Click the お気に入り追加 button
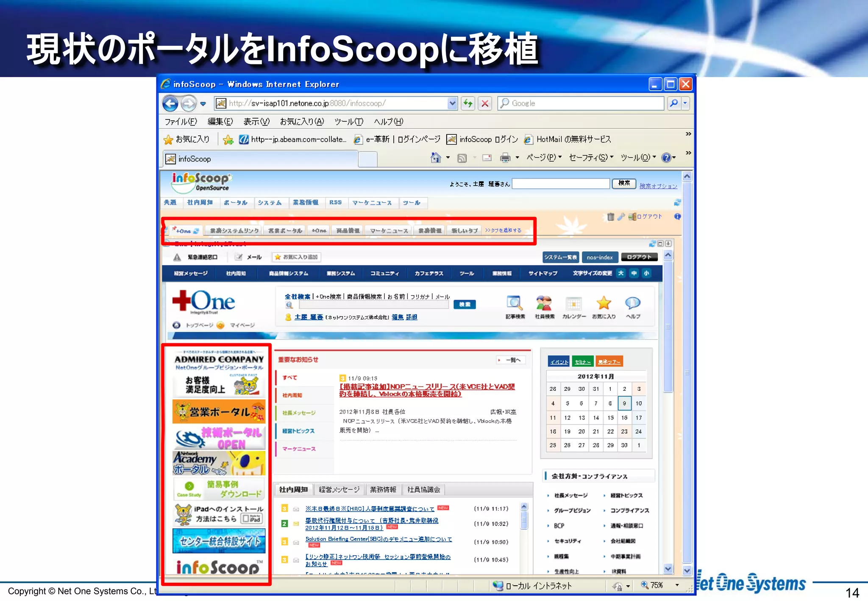868x601 pixels. click(296, 257)
